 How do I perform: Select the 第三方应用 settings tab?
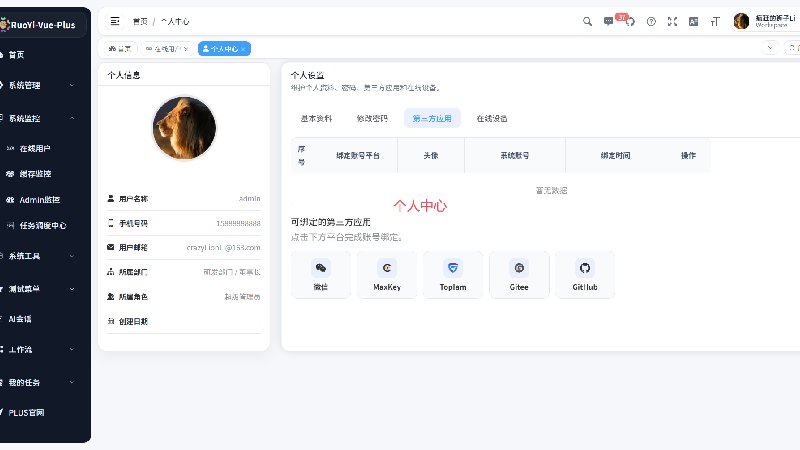[432, 118]
